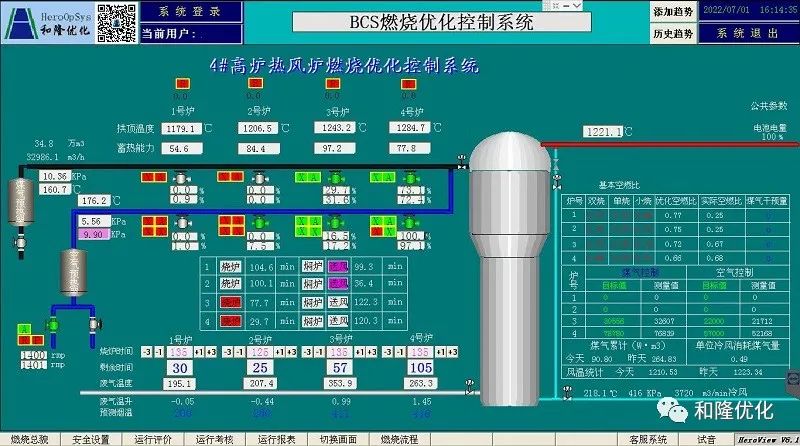Expand the small floating toolbar chevron at top
This screenshot has height=446, width=800.
pyautogui.click(x=577, y=6)
